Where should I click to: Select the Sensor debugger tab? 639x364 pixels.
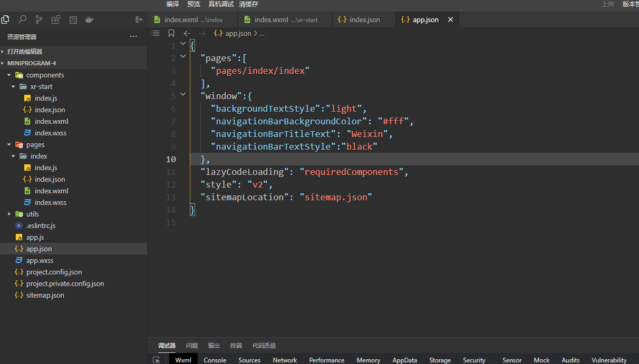(512, 360)
